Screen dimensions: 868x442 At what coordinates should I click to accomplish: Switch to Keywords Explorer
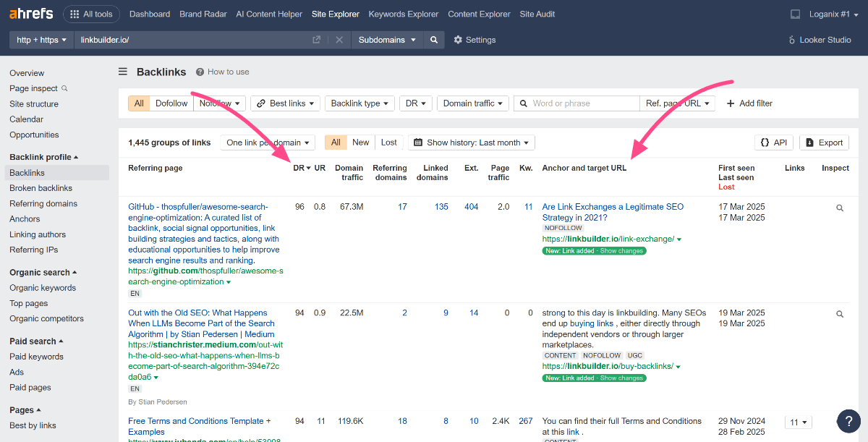pyautogui.click(x=403, y=14)
